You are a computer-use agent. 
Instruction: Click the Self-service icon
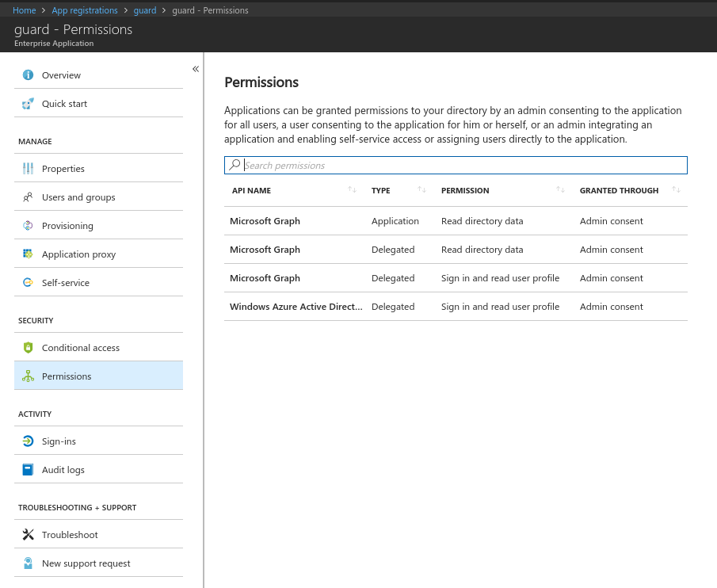click(x=28, y=283)
